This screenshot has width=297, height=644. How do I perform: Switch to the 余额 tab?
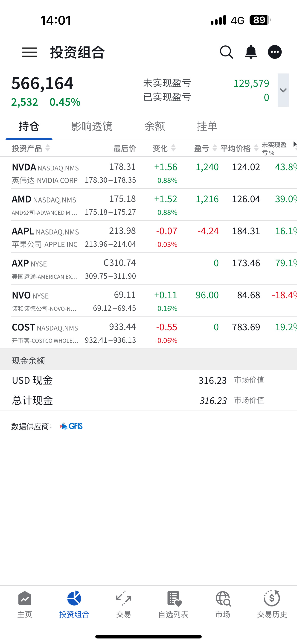pyautogui.click(x=155, y=126)
